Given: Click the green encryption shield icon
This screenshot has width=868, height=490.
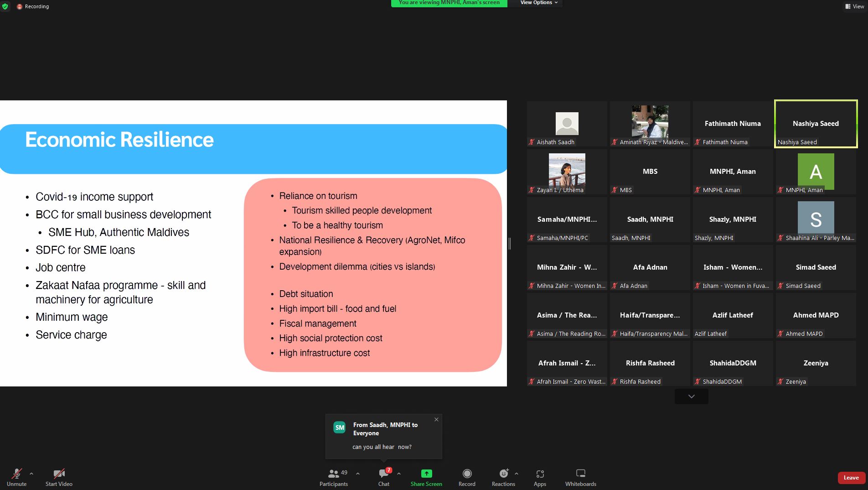Looking at the screenshot, I should coord(5,6).
